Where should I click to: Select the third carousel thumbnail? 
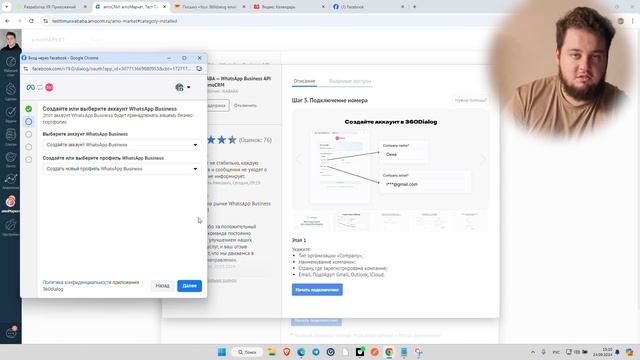pyautogui.click(x=391, y=222)
